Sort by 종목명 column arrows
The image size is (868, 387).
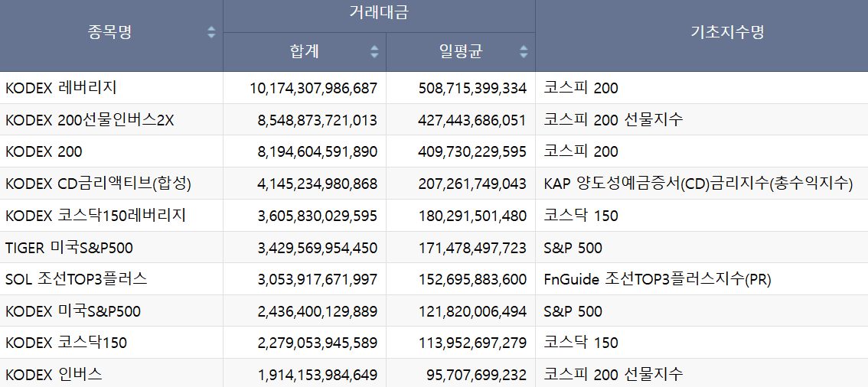coord(211,33)
